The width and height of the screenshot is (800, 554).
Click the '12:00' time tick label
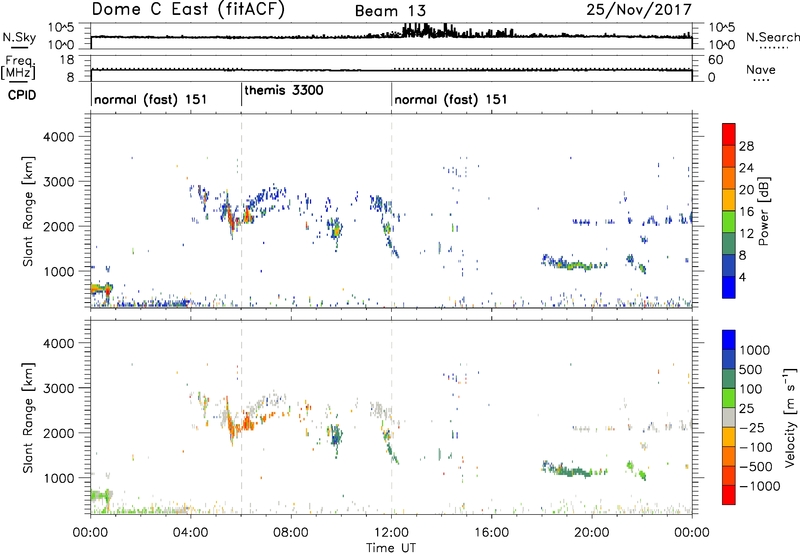tap(391, 533)
